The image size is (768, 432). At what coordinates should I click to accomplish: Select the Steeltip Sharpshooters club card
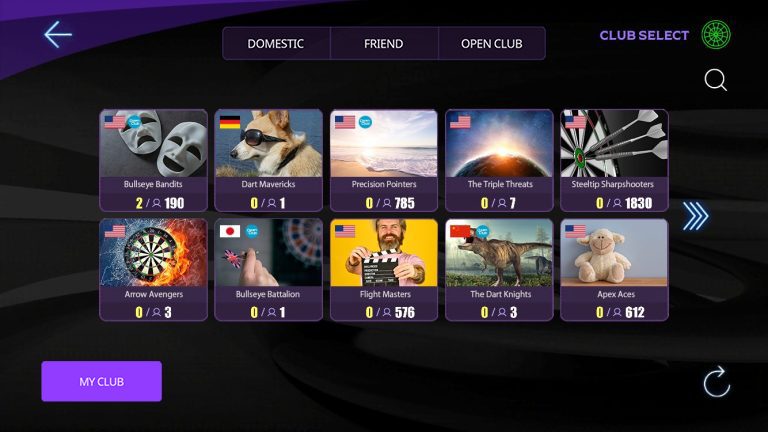point(614,160)
